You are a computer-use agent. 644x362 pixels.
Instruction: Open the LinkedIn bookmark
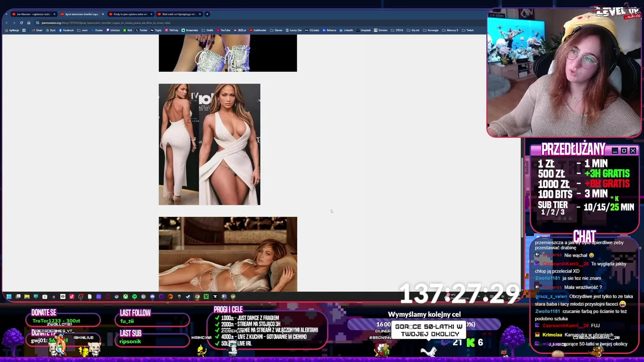[346, 30]
